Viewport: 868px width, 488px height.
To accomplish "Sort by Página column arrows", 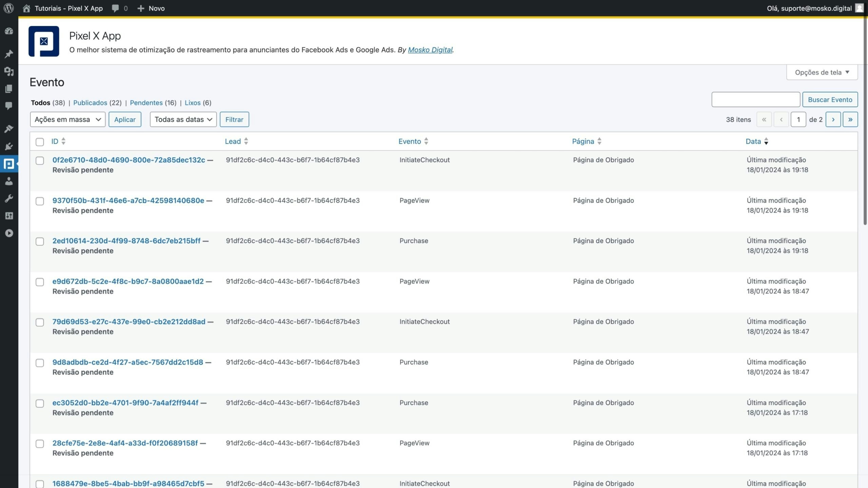I will tap(599, 141).
